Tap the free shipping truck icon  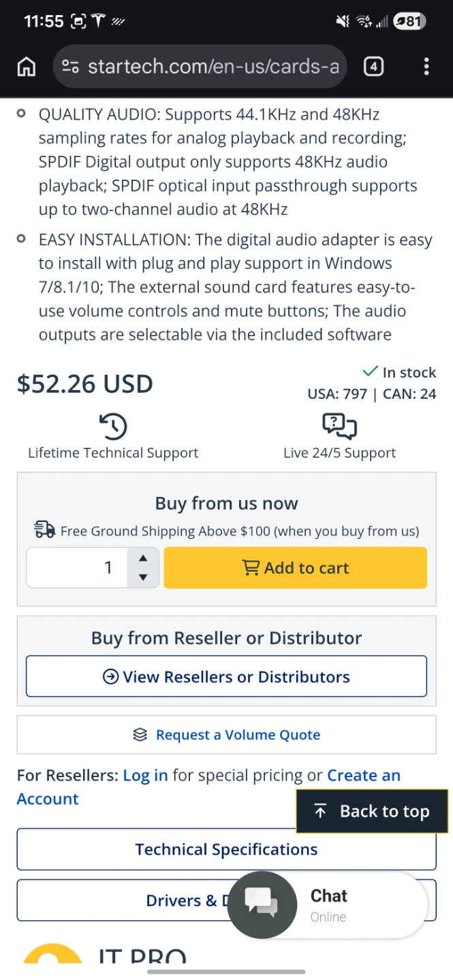pos(45,530)
